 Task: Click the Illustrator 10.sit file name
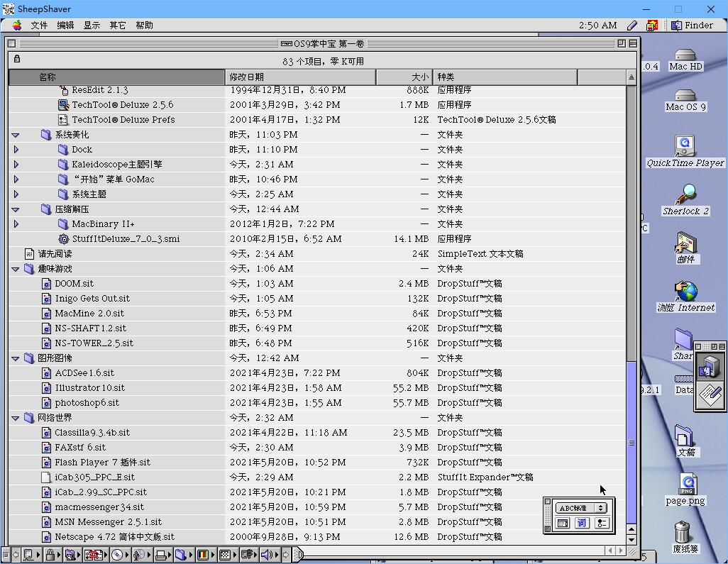[89, 387]
